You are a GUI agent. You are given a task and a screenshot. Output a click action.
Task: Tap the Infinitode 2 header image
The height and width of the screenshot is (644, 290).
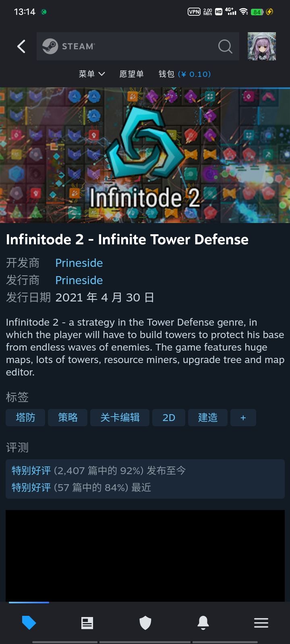(x=145, y=155)
